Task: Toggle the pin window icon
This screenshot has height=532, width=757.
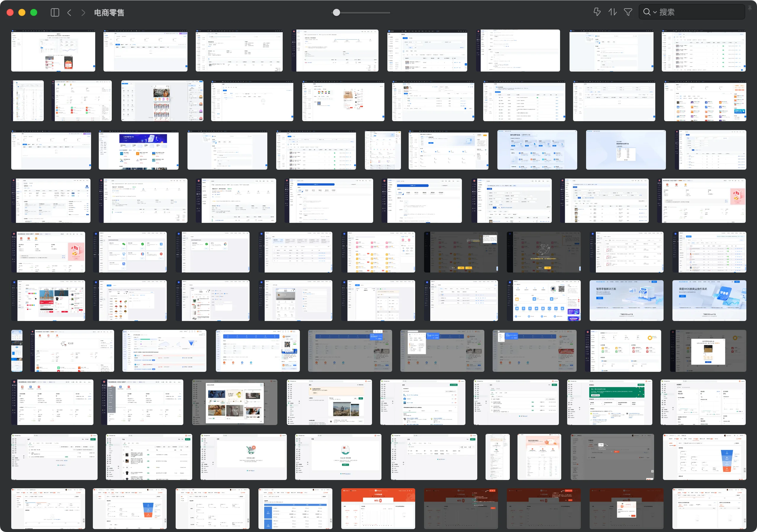Action: coord(750,9)
